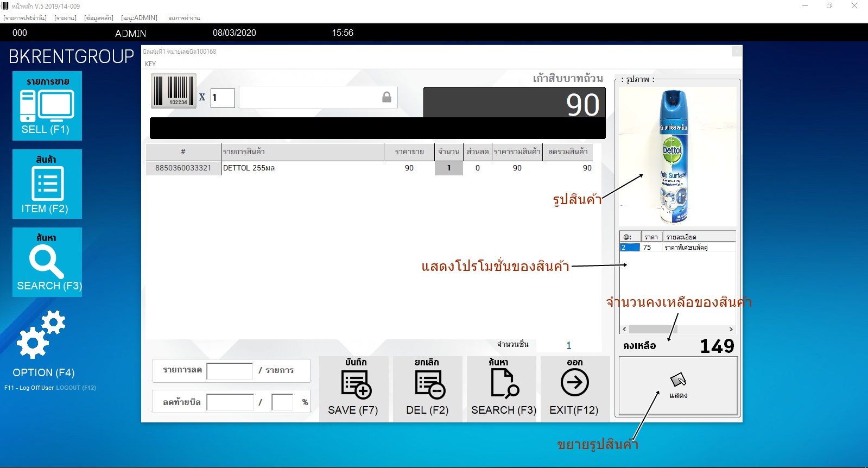The height and width of the screenshot is (468, 868).
Task: Click the SEARCH (F3) button in bill panel
Action: tap(502, 389)
